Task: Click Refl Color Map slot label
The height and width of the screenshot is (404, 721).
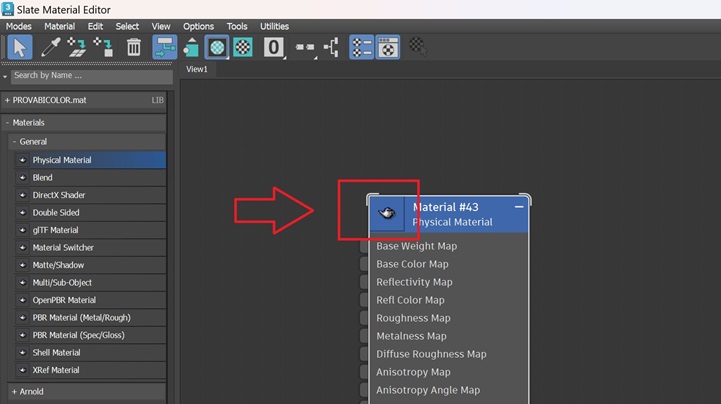Action: coord(410,300)
